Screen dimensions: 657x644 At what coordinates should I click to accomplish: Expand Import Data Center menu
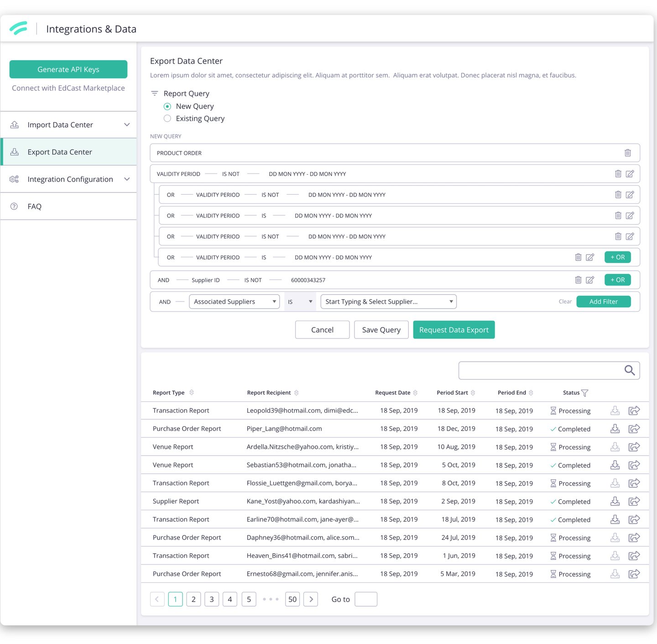[x=68, y=125]
